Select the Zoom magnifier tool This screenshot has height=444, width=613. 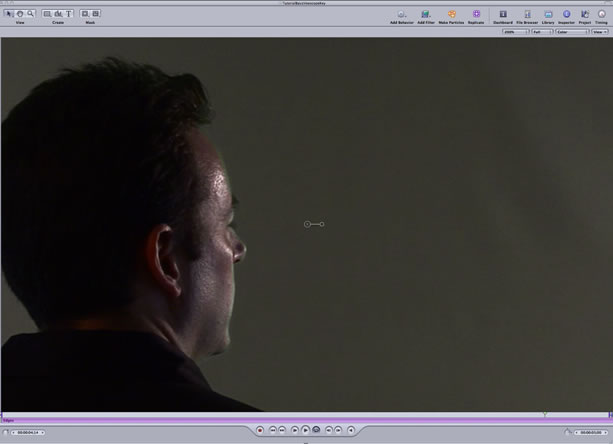[30, 14]
